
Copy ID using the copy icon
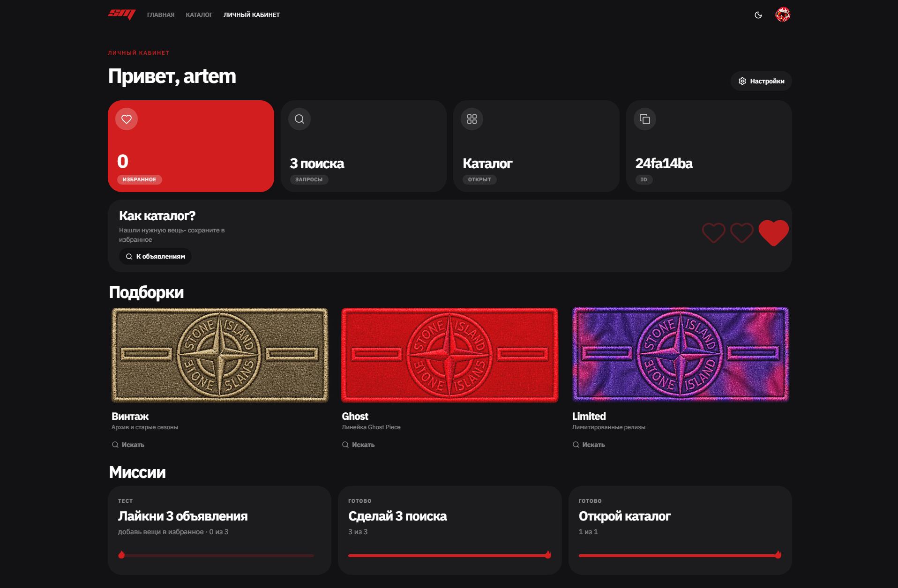645,119
